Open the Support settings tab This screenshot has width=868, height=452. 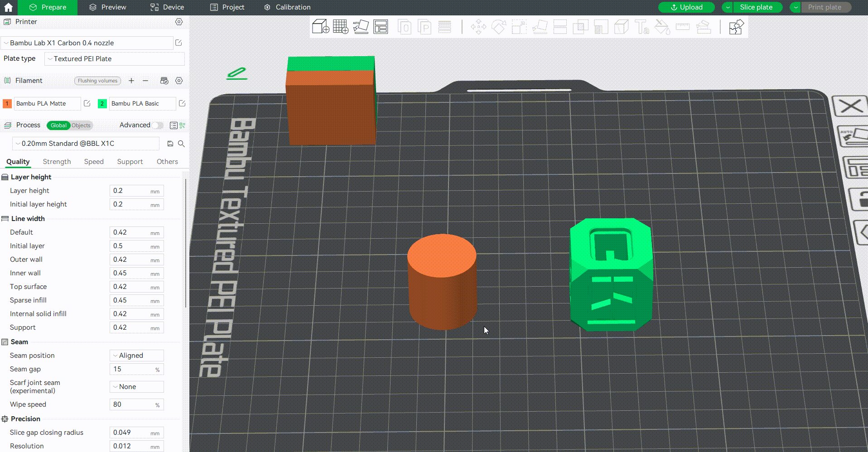click(x=130, y=162)
